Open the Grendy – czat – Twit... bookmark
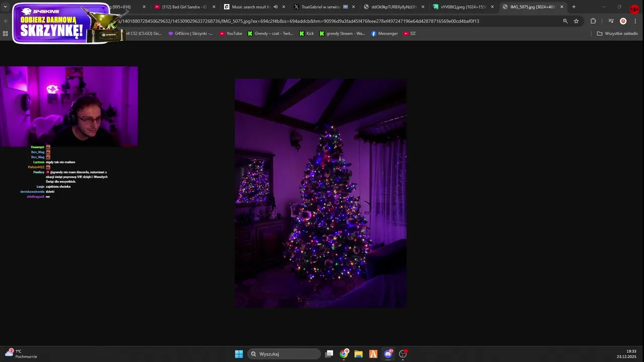Viewport: 644px width, 362px height. (x=270, y=34)
